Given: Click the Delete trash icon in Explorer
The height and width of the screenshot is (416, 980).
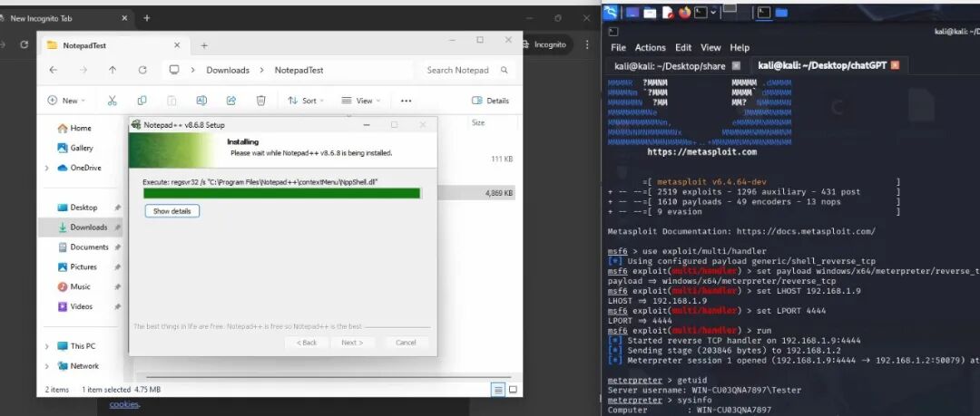Looking at the screenshot, I should click(261, 101).
